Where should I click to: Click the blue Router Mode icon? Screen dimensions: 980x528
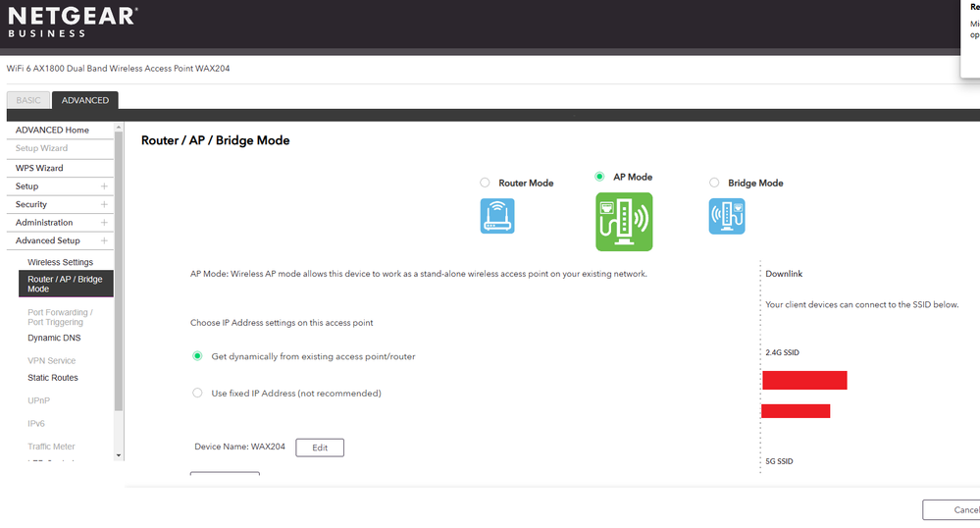[497, 216]
